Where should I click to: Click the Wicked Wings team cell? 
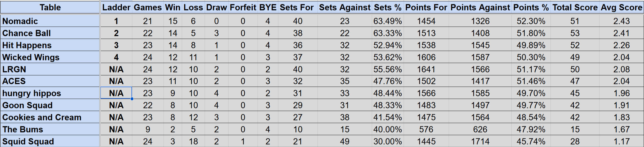point(50,57)
